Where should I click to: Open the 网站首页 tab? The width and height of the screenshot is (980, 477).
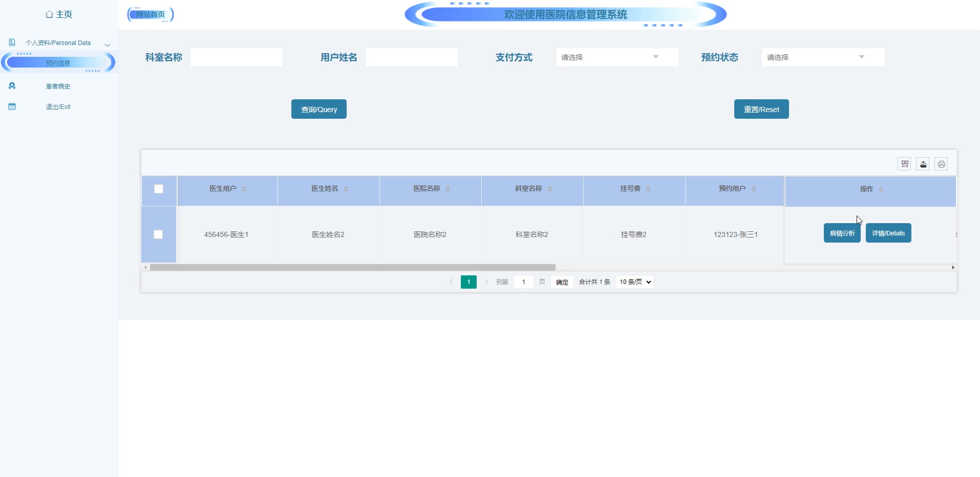[x=151, y=14]
